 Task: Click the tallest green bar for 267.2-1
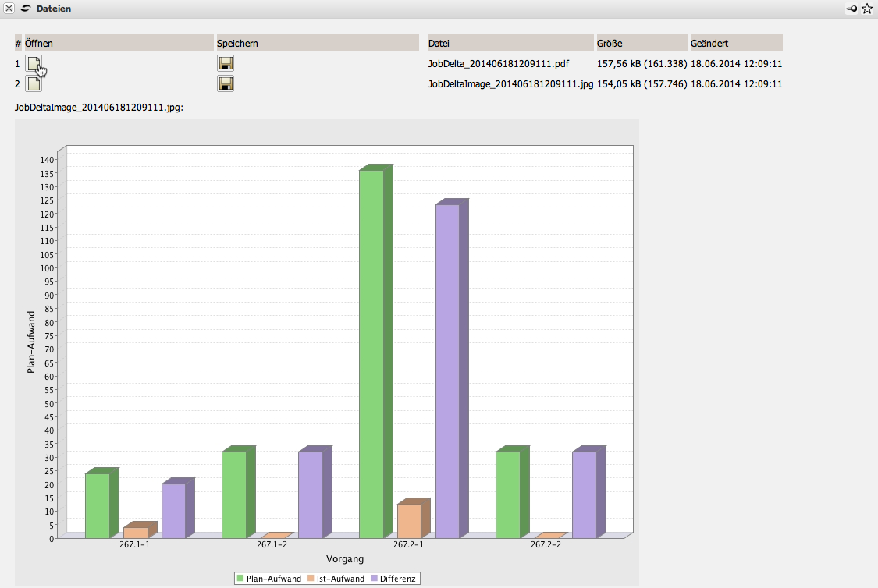[x=371, y=351]
